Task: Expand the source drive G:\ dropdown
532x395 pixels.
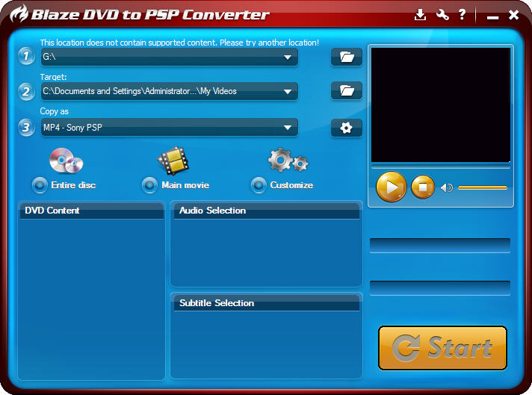Action: [x=288, y=57]
